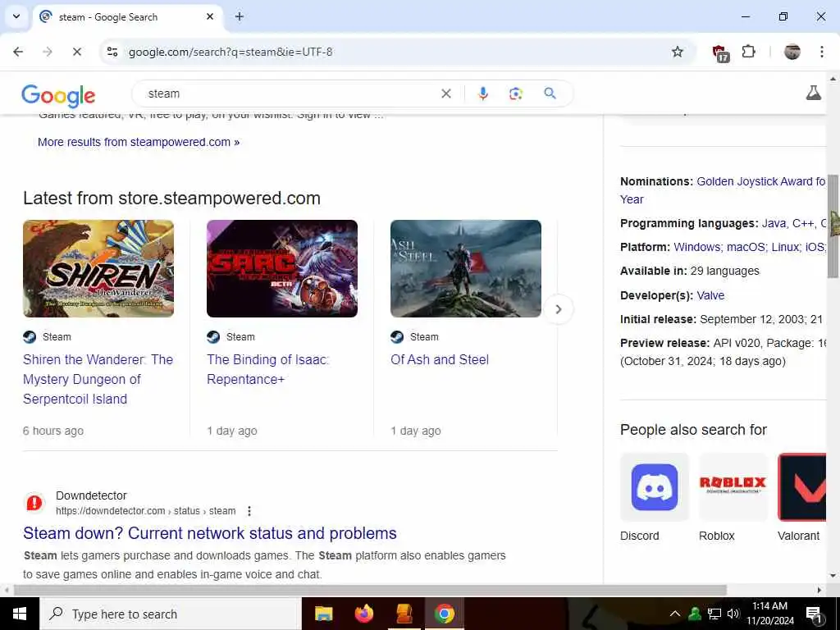The image size is (840, 630).
Task: View site information icon in address bar
Action: pos(112,52)
